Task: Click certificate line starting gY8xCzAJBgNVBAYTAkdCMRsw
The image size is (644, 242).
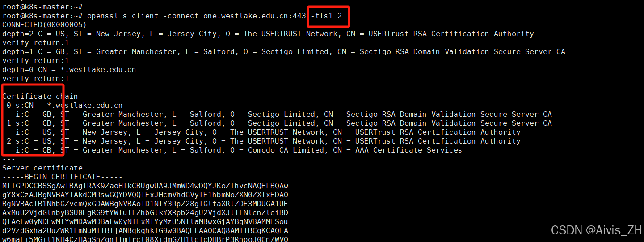Action: tap(145, 195)
